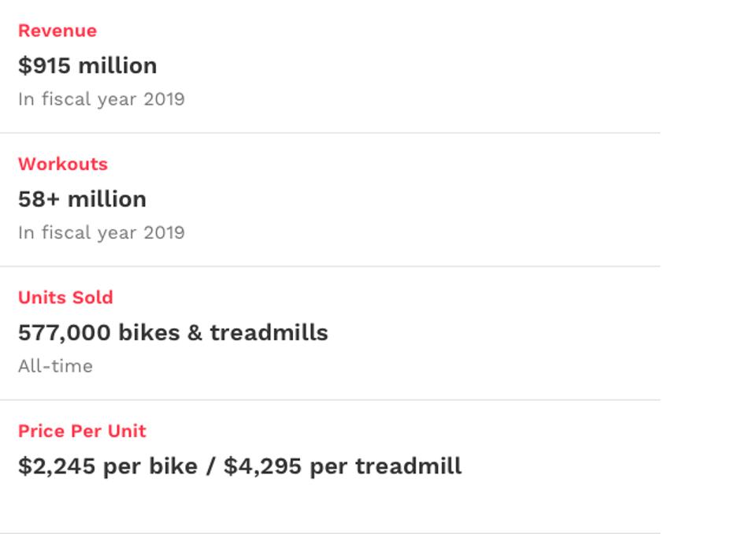756x534 pixels.
Task: Click the red Price Per Unit heading
Action: [82, 431]
